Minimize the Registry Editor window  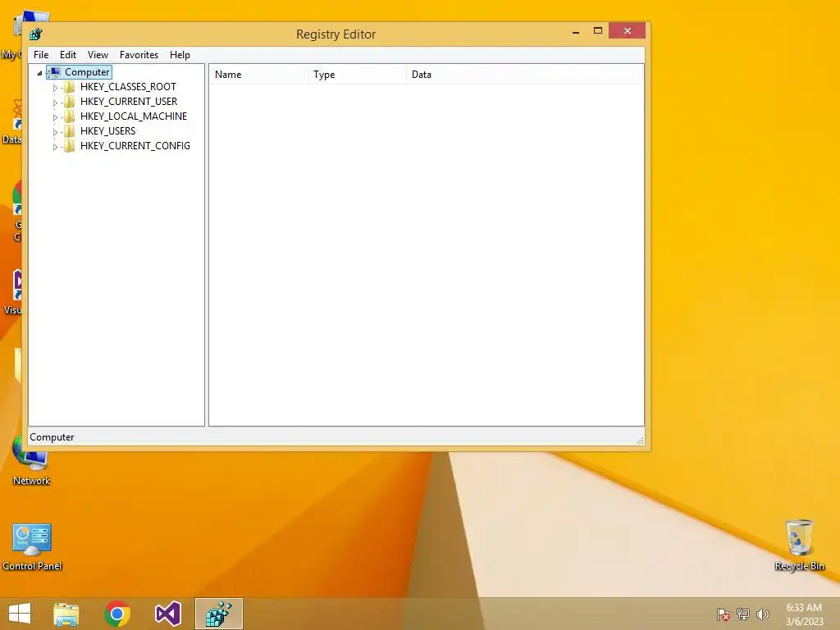click(x=576, y=31)
